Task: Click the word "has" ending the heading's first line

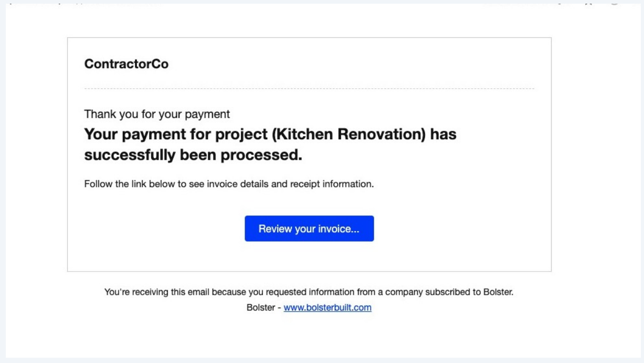Action: click(x=444, y=135)
